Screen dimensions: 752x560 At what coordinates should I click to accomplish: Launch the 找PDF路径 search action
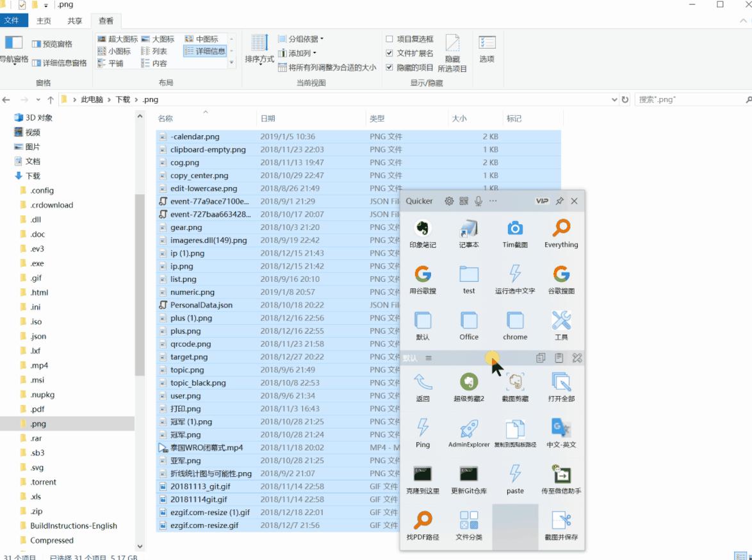pyautogui.click(x=423, y=525)
